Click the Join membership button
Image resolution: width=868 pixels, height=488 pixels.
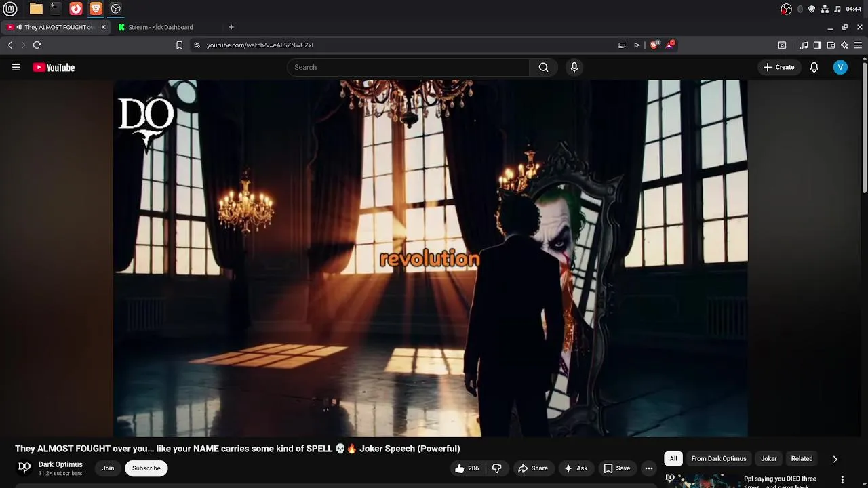point(108,468)
